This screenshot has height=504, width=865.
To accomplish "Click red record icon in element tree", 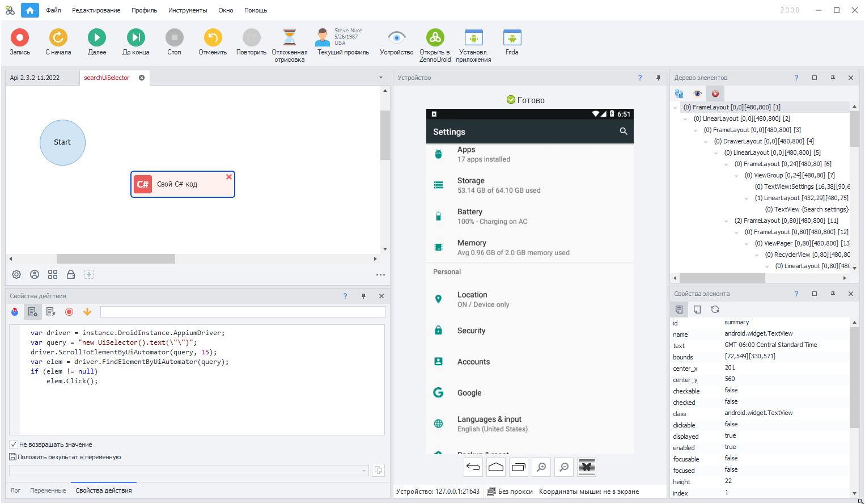I will [715, 94].
